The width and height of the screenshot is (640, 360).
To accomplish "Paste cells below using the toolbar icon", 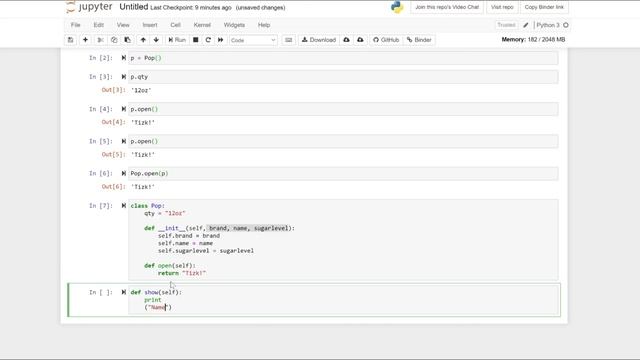I will click(x=127, y=40).
